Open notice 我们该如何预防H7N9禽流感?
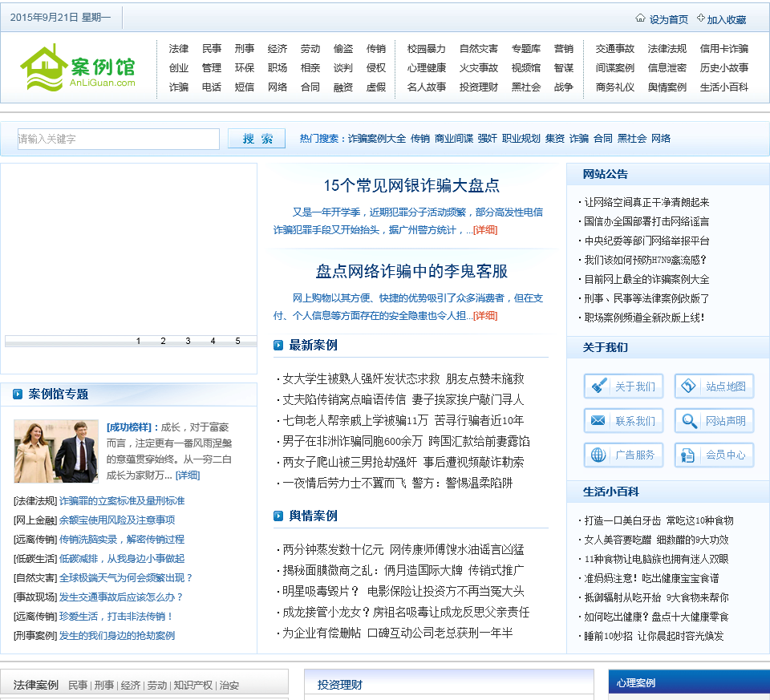770x700 pixels. (645, 260)
